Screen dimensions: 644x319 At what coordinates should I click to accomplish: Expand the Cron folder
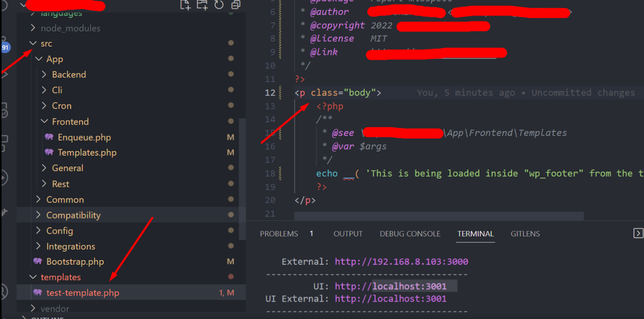click(x=44, y=105)
